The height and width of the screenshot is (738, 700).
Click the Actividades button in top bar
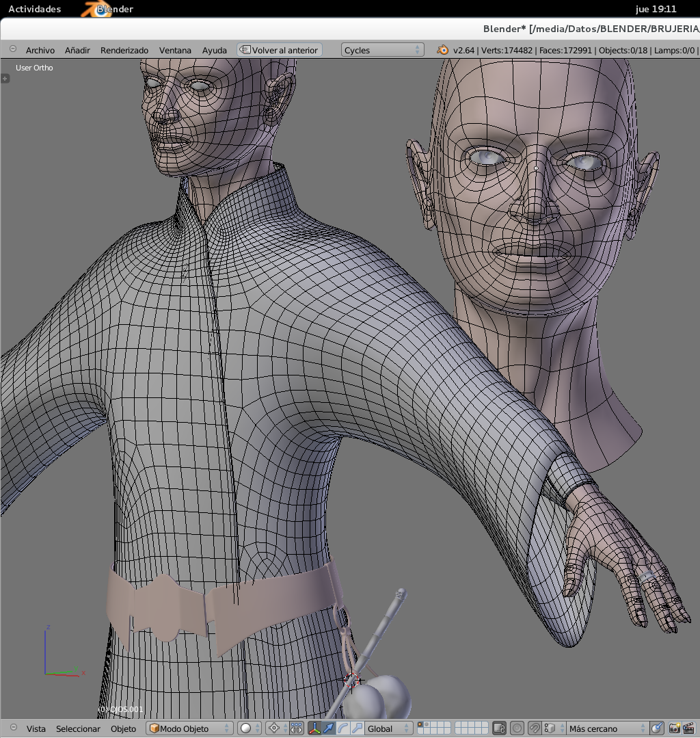click(x=35, y=9)
